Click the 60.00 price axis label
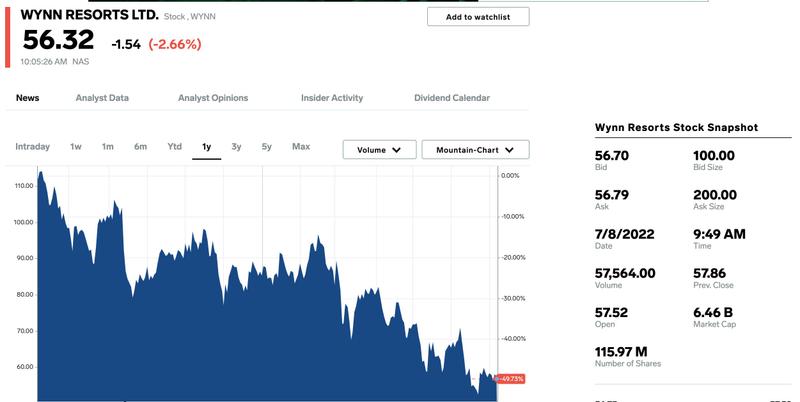Image resolution: width=800 pixels, height=402 pixels. pos(25,367)
